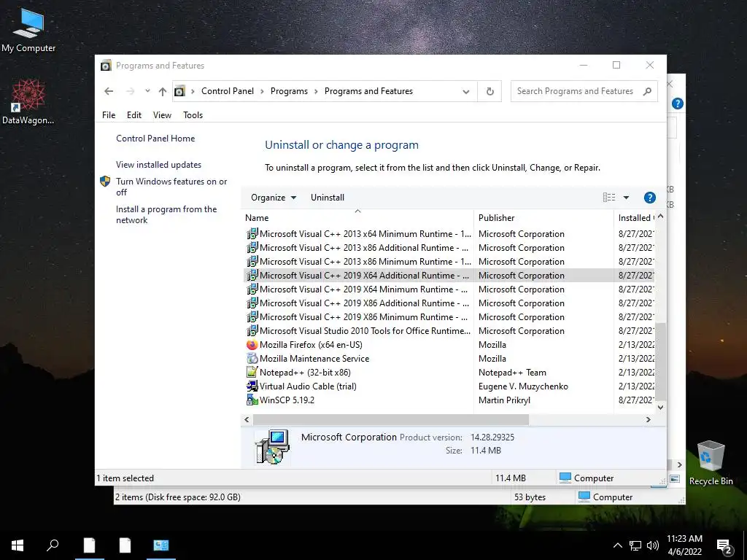Open volume speaker tray icon

[653, 545]
